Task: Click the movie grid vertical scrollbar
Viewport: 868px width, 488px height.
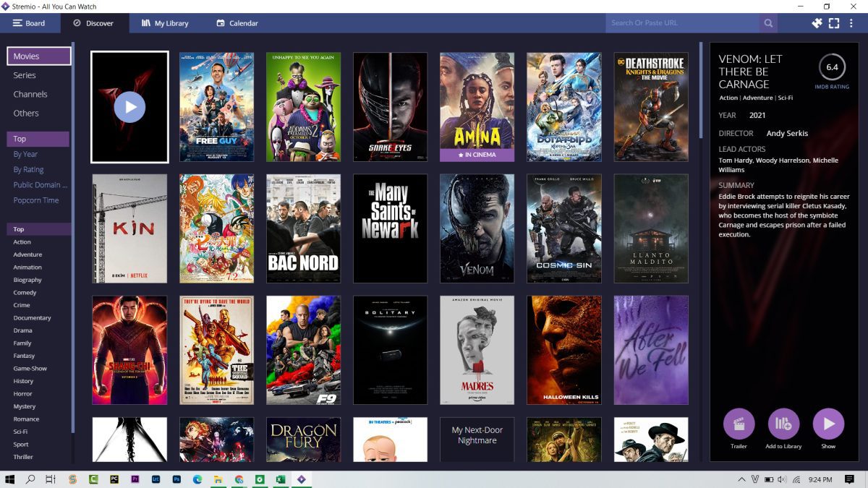Action: click(700, 90)
